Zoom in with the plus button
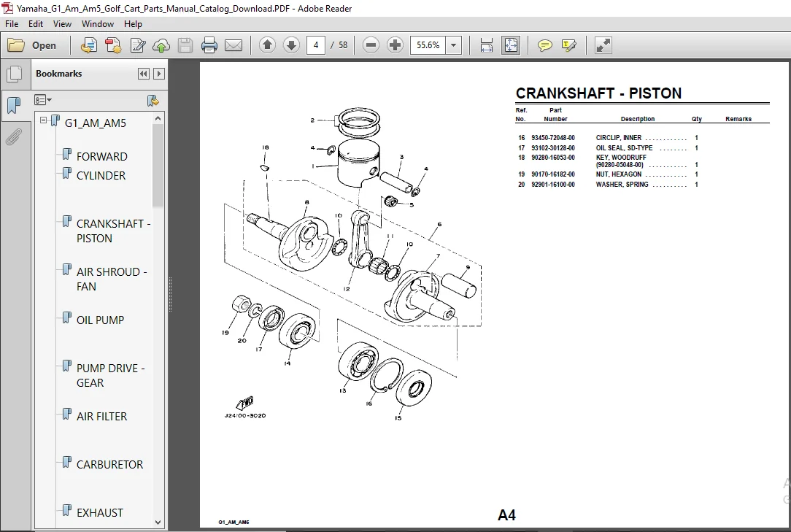791x532 pixels. point(395,45)
